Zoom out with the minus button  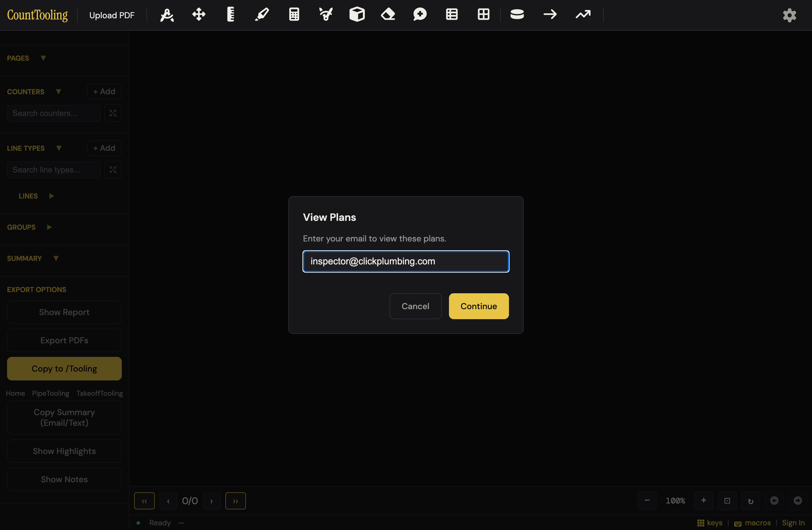point(647,501)
